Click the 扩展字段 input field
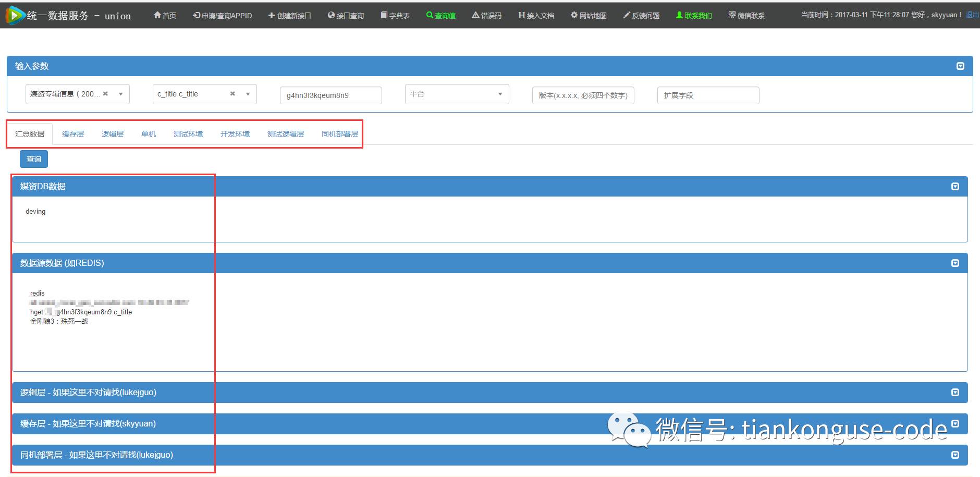This screenshot has width=980, height=477. click(x=708, y=95)
